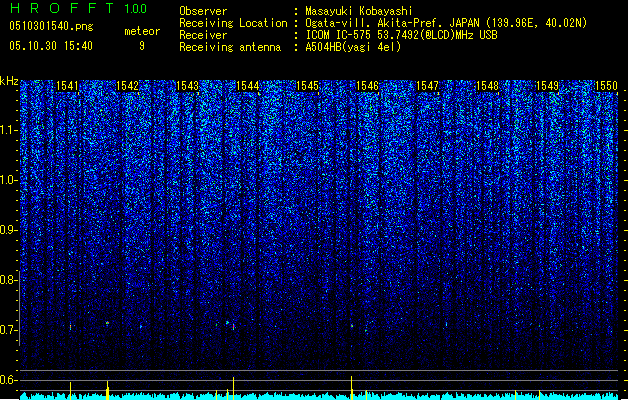The image size is (629, 400).
Task: Click antenna value A504HB(yagi 4el)
Action: coord(353,47)
